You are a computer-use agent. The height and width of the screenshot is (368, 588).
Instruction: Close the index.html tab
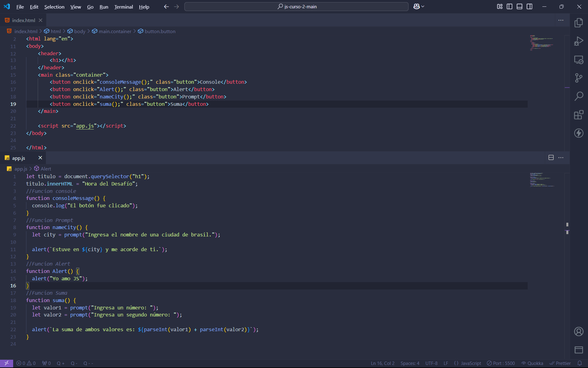click(x=40, y=20)
